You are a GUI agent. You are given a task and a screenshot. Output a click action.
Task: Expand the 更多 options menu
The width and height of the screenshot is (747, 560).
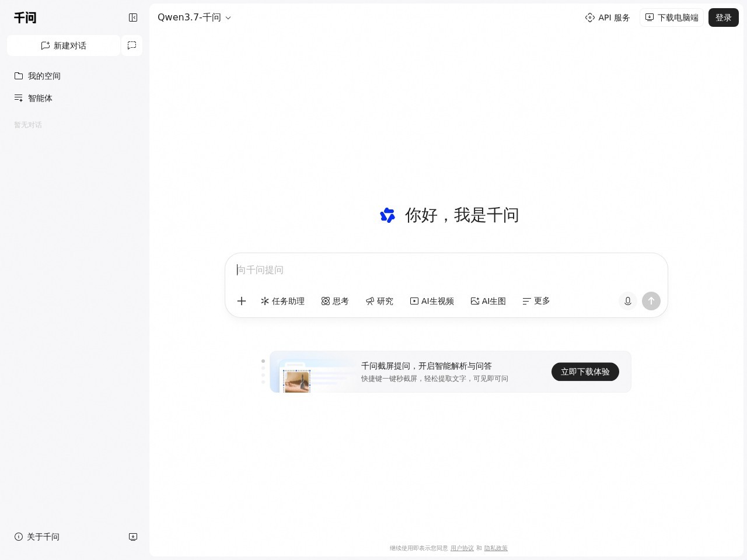click(536, 301)
